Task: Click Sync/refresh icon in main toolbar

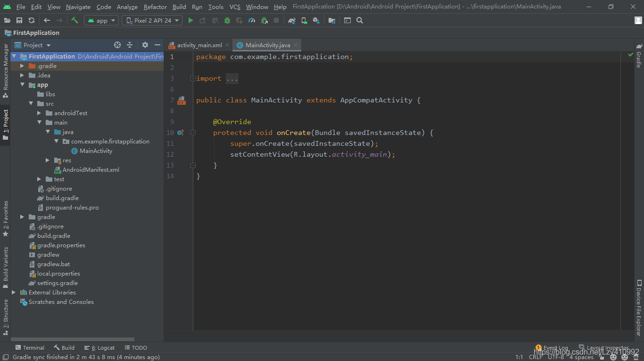Action: [32, 20]
